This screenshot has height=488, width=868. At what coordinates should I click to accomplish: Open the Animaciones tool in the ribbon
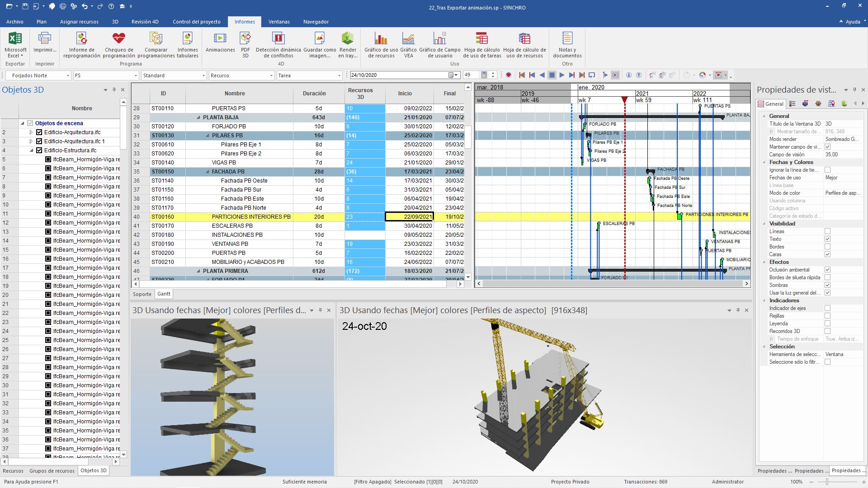pos(220,43)
